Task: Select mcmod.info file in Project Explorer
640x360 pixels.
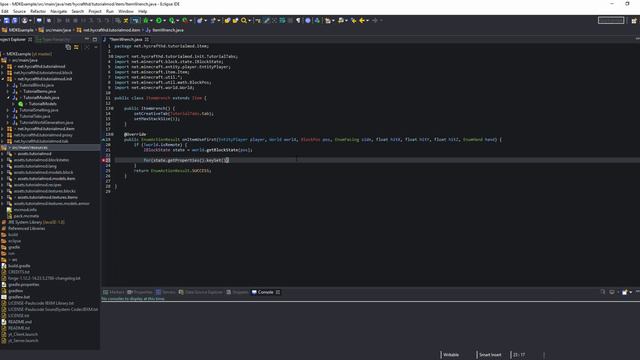Action: pos(25,210)
